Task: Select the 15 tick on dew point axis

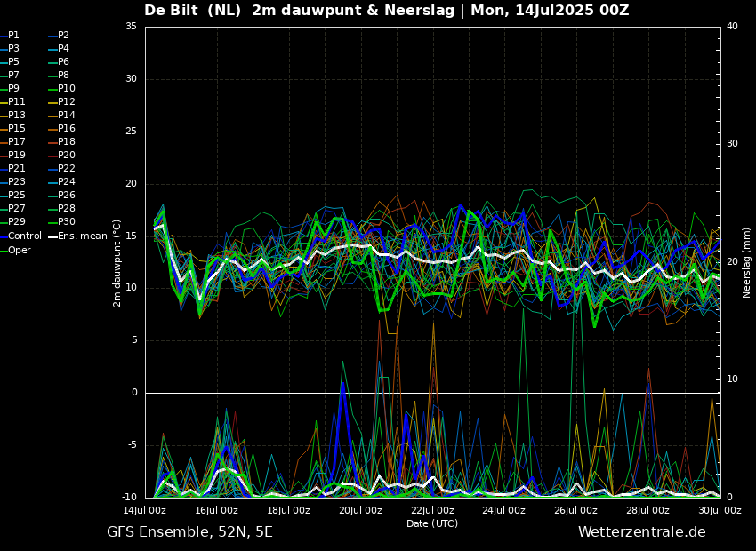Action: point(131,236)
